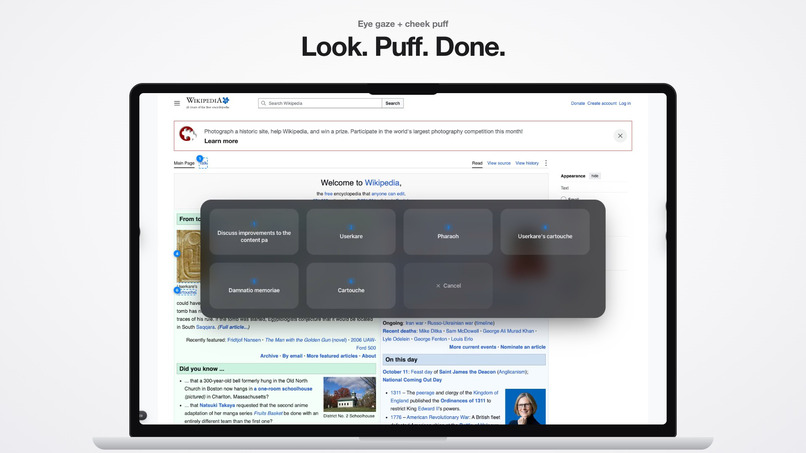This screenshot has height=453, width=806.
Task: Click the Search button
Action: (x=393, y=103)
